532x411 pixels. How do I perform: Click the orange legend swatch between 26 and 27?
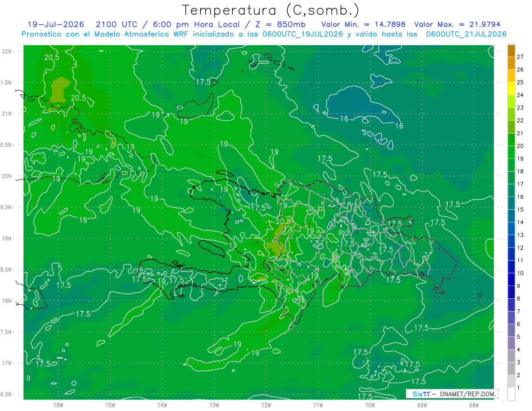coord(511,63)
